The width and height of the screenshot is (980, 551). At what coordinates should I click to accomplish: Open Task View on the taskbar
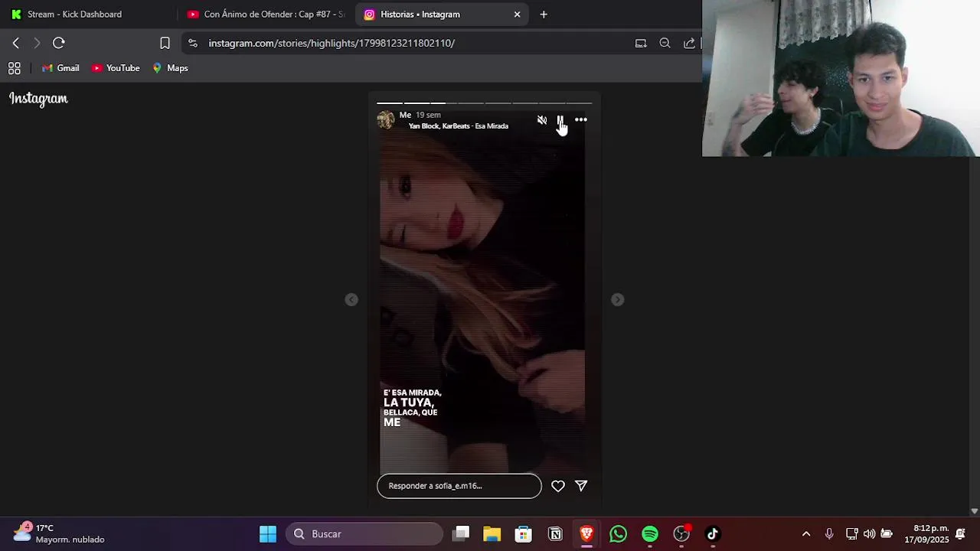point(461,534)
